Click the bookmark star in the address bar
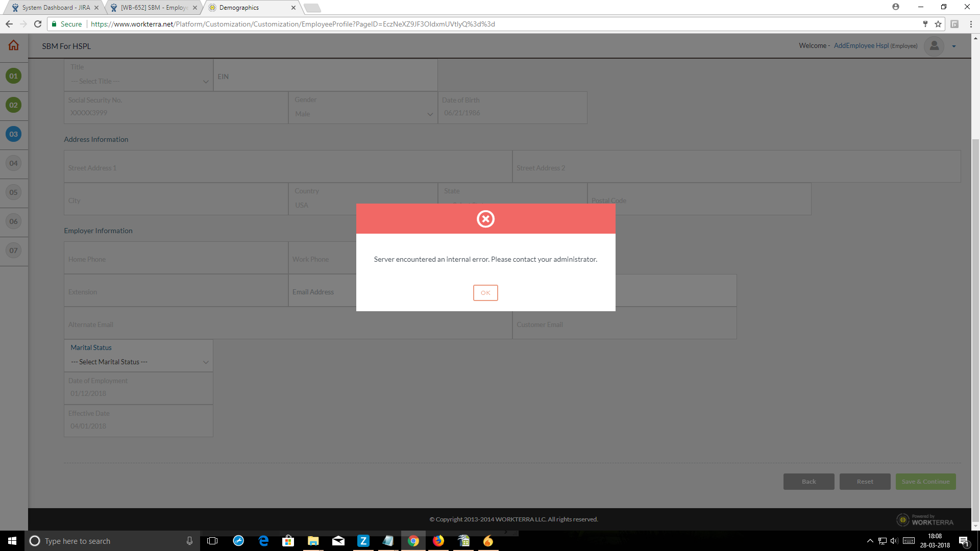The height and width of the screenshot is (551, 980). coord(937,24)
